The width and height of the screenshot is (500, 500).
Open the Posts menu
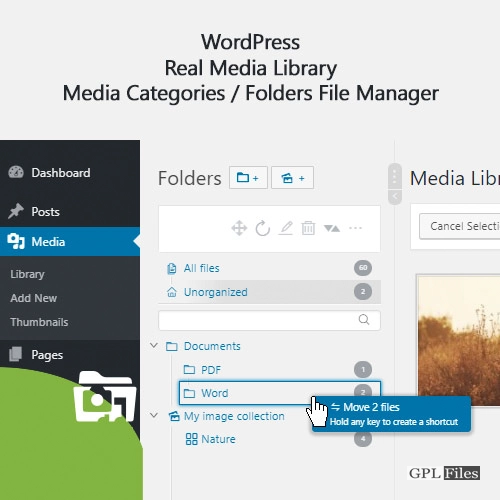(70, 212)
